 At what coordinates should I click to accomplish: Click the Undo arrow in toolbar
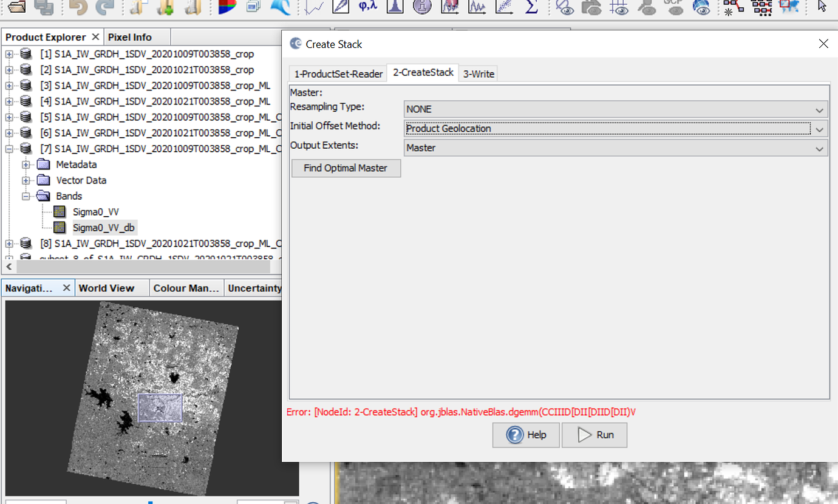tap(78, 6)
